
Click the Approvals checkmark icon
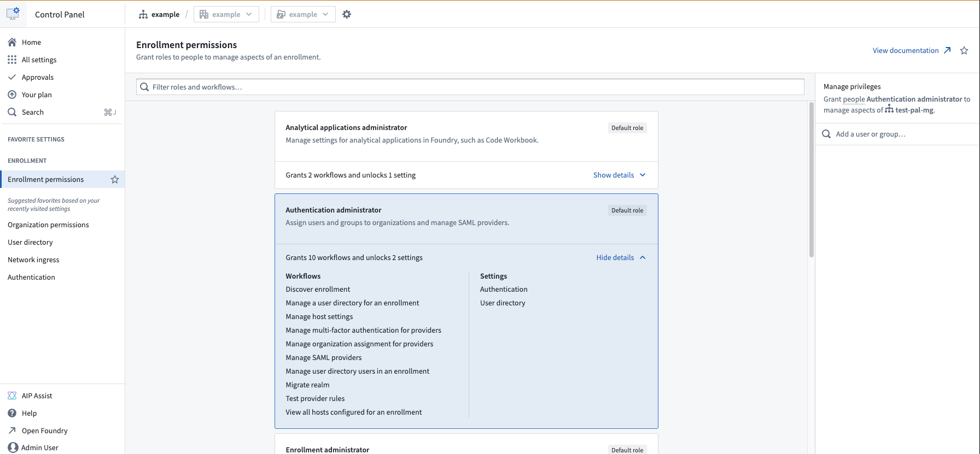tap(12, 77)
